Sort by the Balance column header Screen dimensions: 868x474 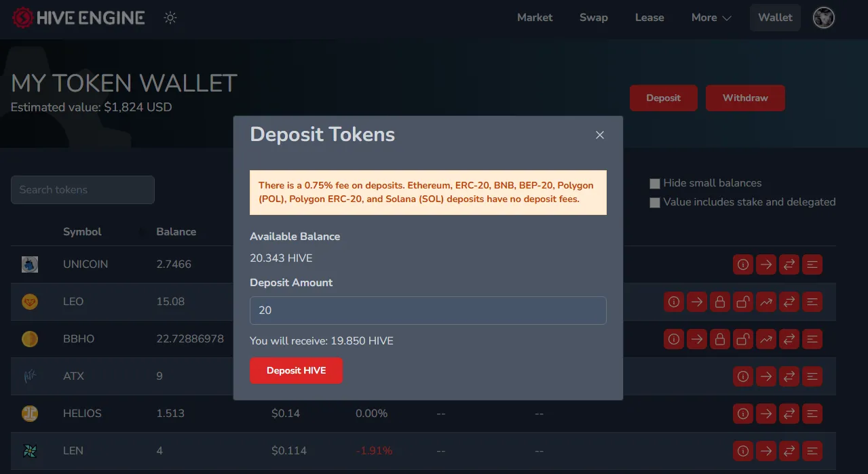coord(176,232)
